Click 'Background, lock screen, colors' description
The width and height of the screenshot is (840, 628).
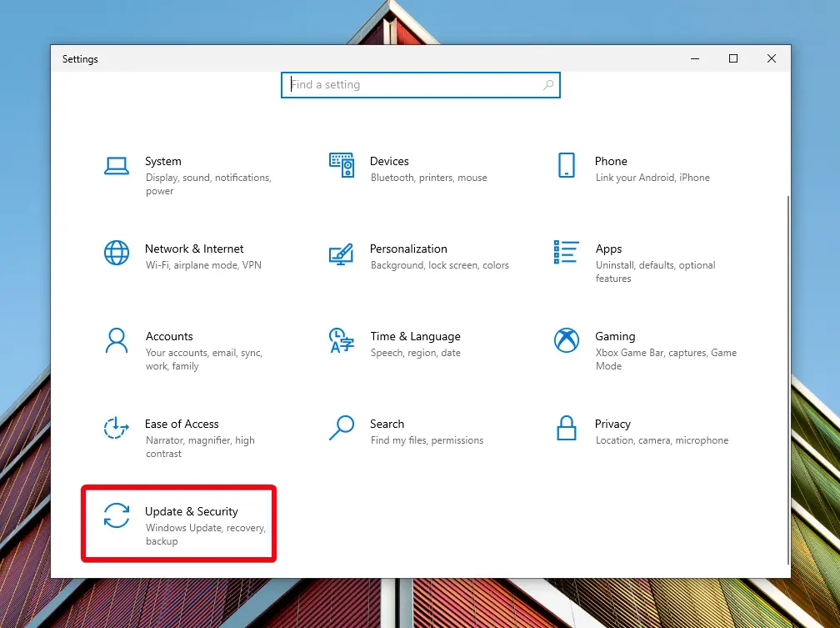point(440,265)
